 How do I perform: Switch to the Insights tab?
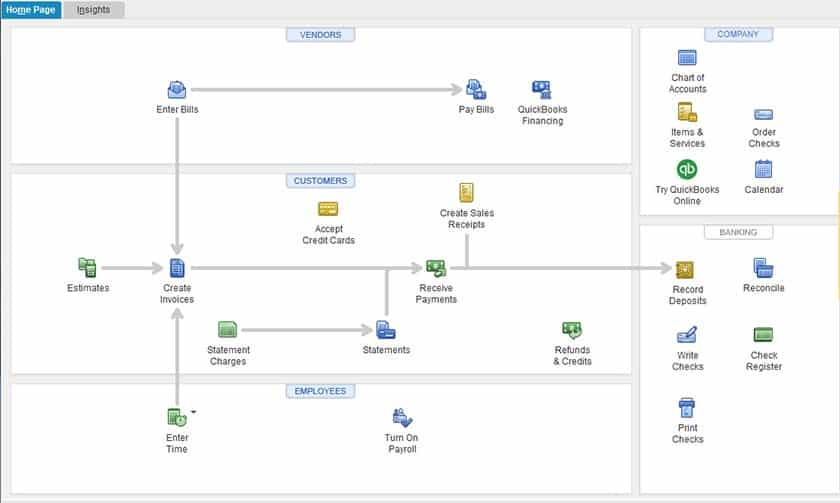(93, 10)
